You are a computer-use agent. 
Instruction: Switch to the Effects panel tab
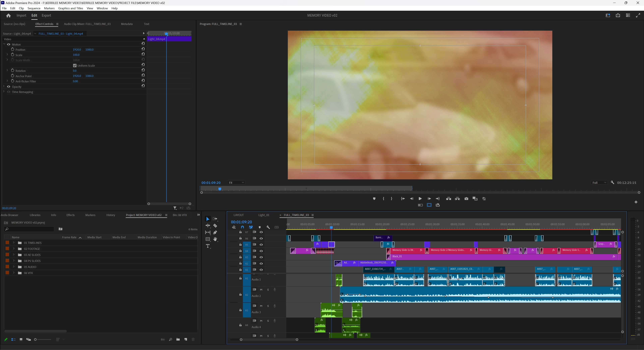coord(70,215)
